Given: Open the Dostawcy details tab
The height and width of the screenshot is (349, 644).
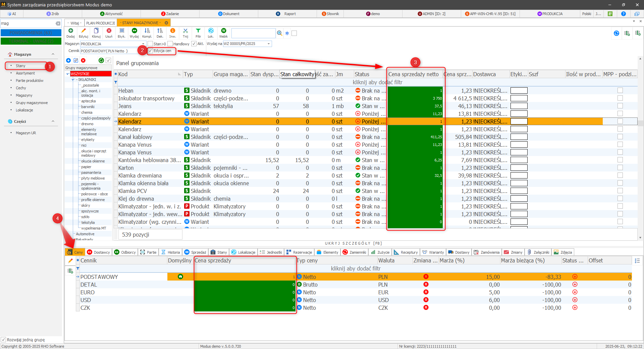Looking at the screenshot, I should (98, 252).
